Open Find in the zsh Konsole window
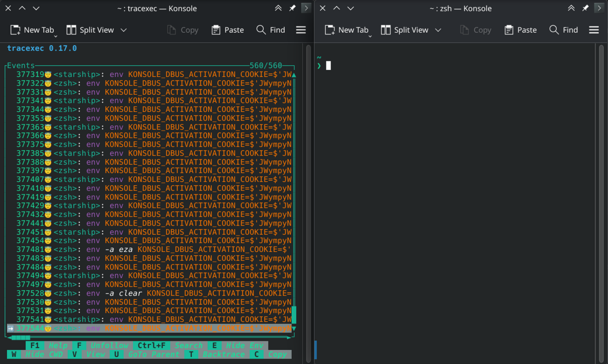 pos(564,30)
